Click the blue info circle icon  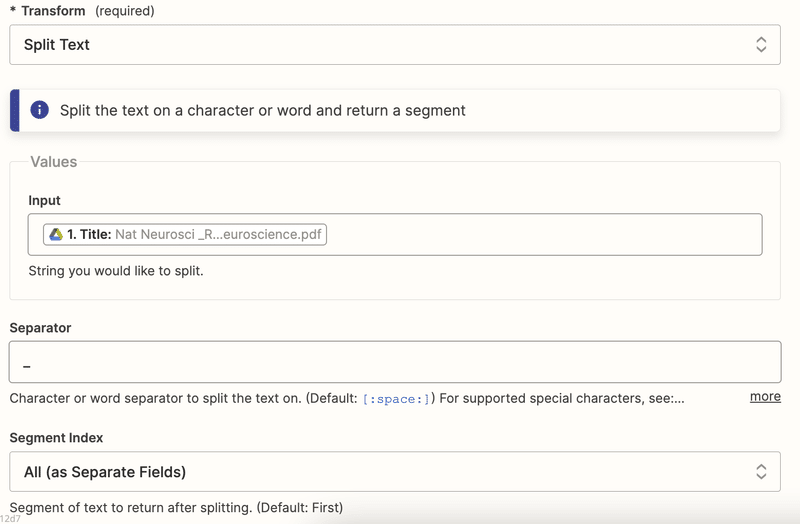point(39,110)
